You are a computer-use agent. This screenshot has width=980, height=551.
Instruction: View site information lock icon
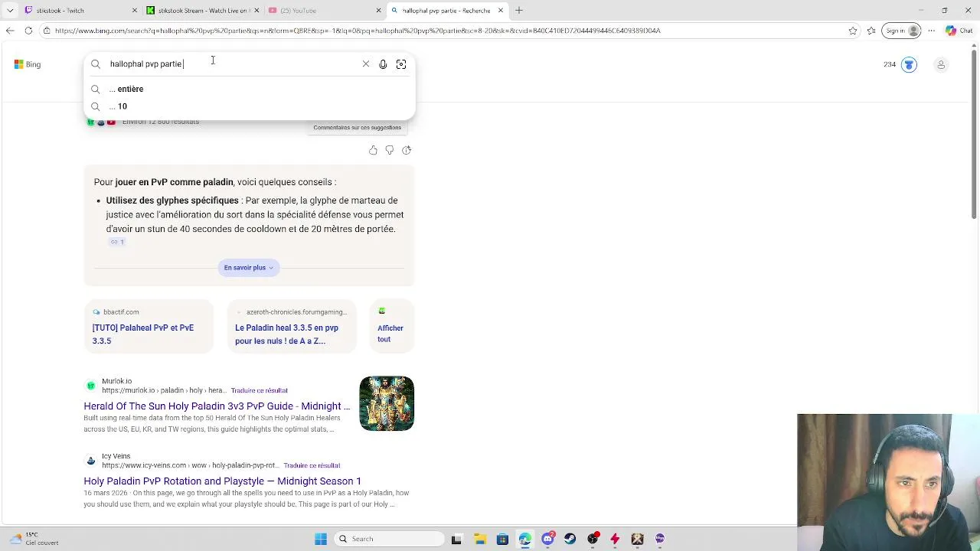47,31
